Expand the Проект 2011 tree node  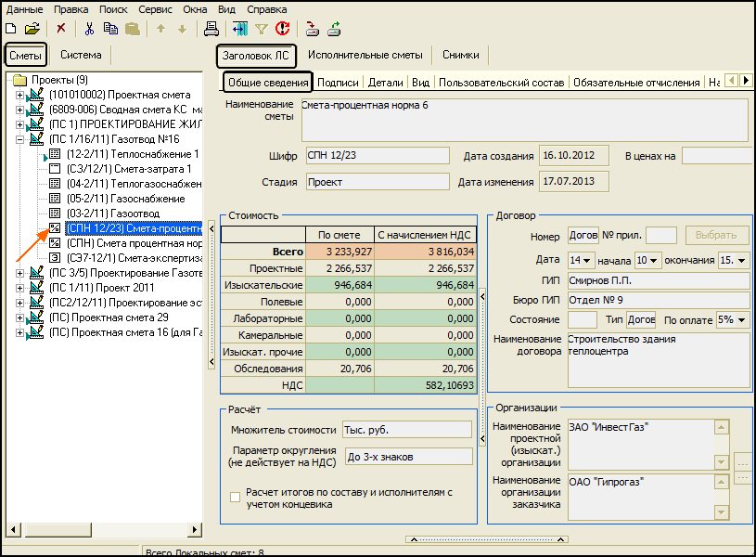pos(19,288)
